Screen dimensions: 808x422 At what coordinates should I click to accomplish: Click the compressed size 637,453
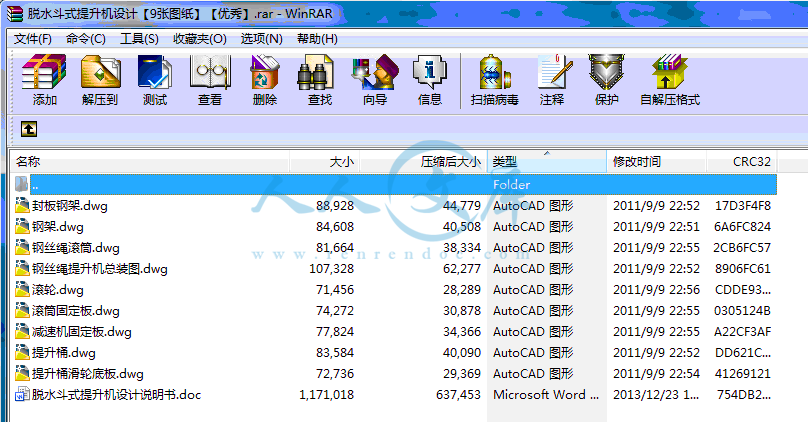pyautogui.click(x=458, y=395)
